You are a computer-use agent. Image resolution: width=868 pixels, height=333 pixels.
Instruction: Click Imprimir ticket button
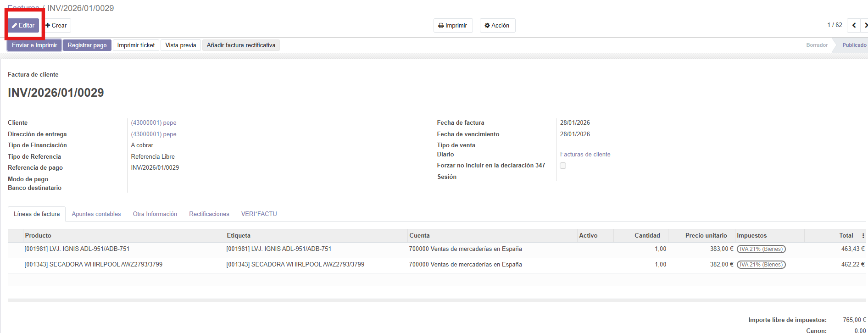pos(136,45)
